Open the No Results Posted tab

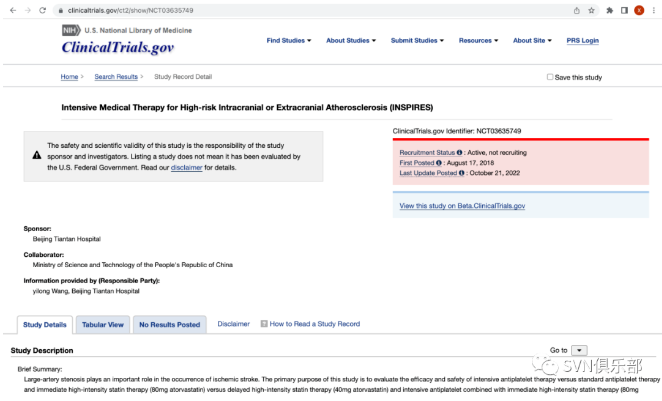click(x=170, y=325)
